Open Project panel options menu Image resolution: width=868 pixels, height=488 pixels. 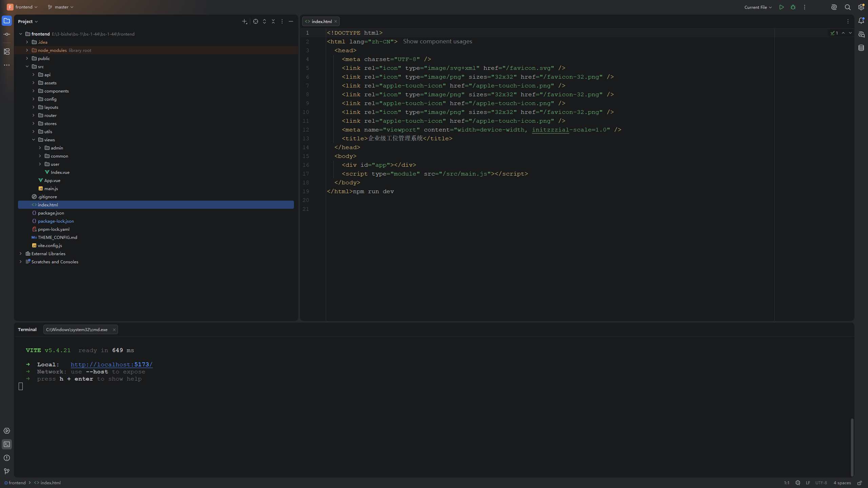click(282, 21)
